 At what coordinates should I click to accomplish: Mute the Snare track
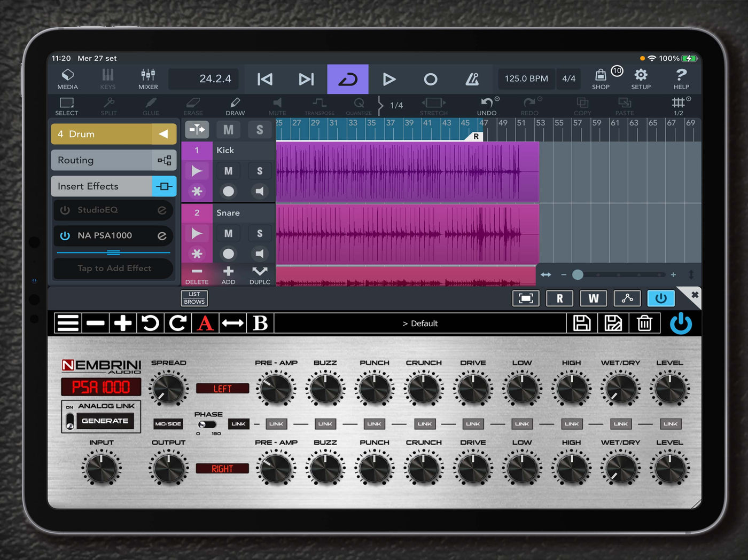(x=228, y=233)
